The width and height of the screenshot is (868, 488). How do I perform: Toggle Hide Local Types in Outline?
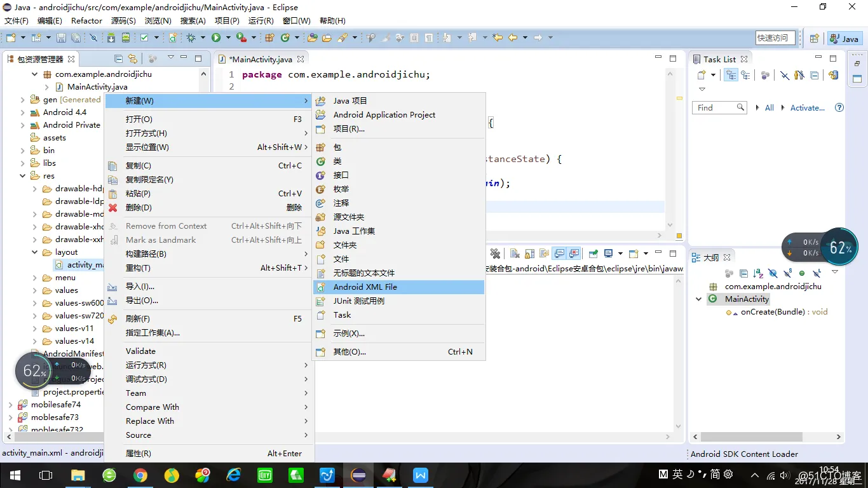[817, 273]
